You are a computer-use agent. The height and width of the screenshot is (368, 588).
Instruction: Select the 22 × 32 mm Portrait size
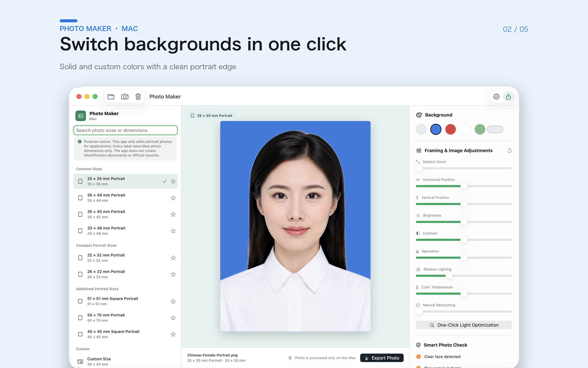click(x=125, y=258)
